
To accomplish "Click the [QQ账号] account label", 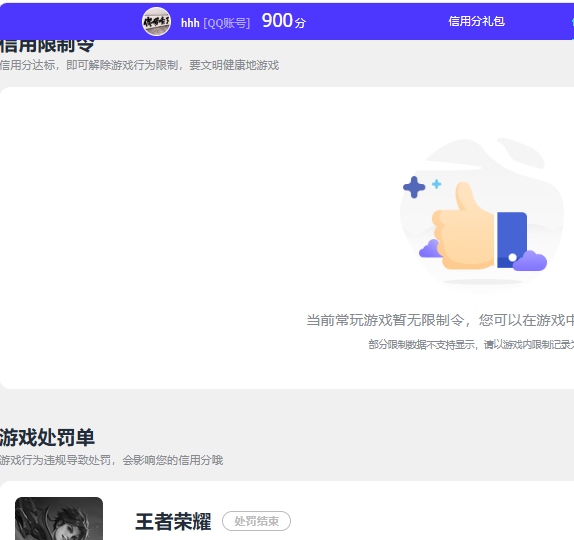I will point(227,23).
